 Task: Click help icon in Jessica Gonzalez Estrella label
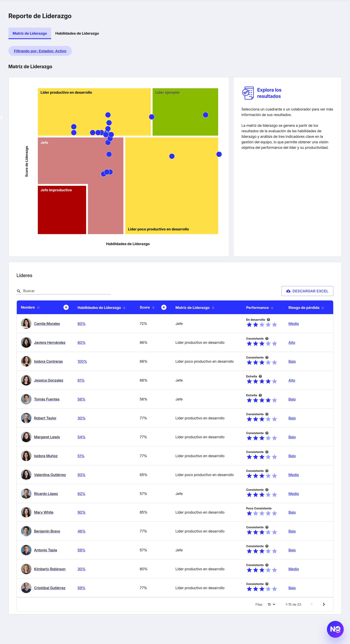point(260,376)
